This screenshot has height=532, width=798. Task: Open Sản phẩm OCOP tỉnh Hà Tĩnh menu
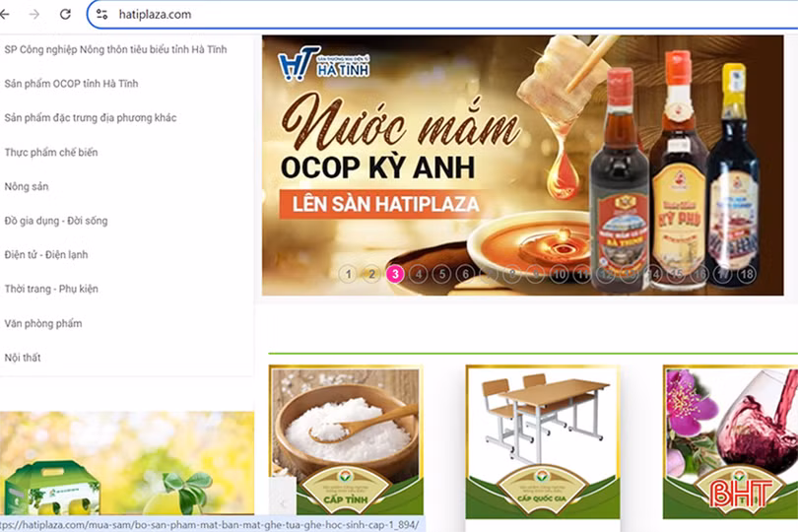(71, 84)
